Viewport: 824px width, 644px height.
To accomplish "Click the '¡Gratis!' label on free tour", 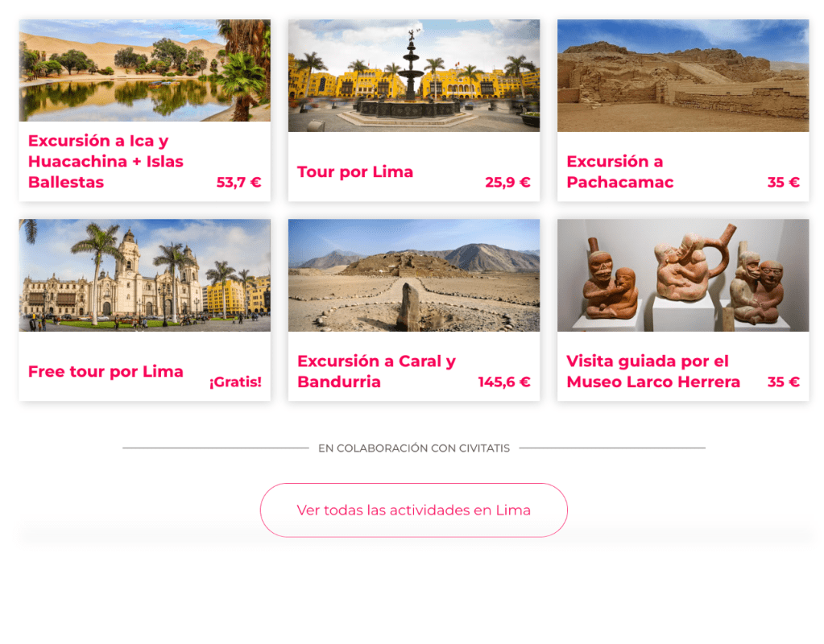I will 235,382.
